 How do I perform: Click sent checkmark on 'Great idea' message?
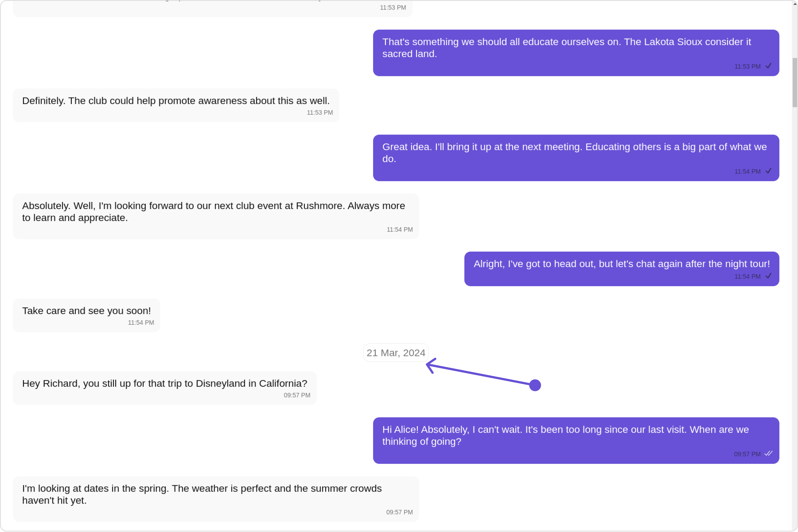point(769,171)
